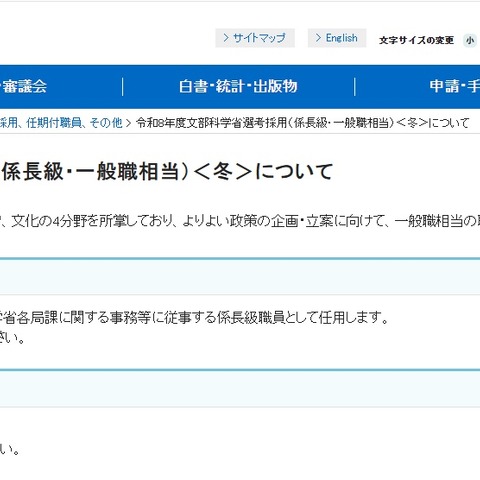Screen dimensions: 480x480
Task: Click paragraph mentioning 文化の4分野を所掌
Action: coord(240,221)
